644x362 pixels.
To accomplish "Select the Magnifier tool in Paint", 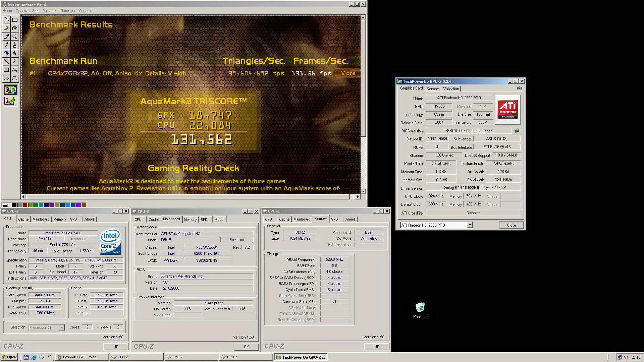I will click(14, 37).
